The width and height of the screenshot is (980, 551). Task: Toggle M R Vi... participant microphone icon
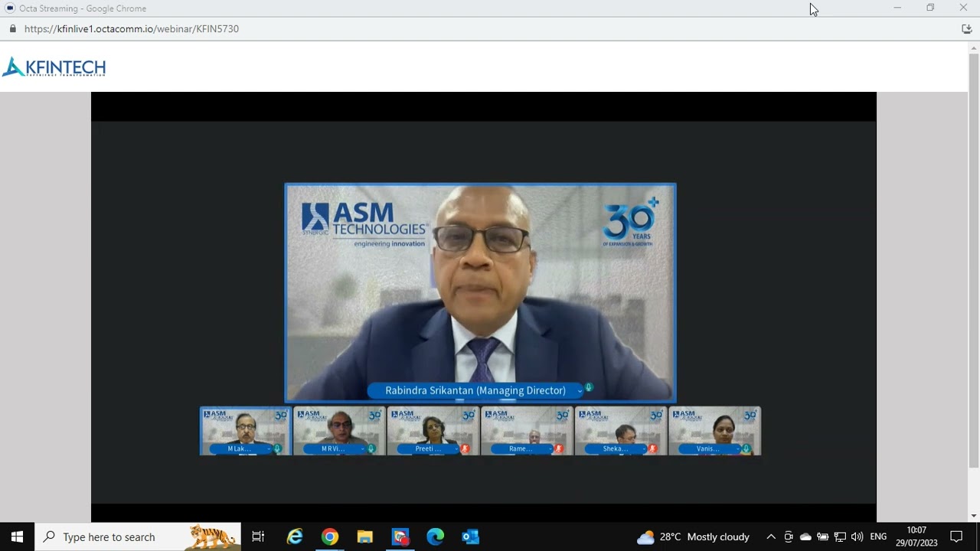[x=371, y=448]
